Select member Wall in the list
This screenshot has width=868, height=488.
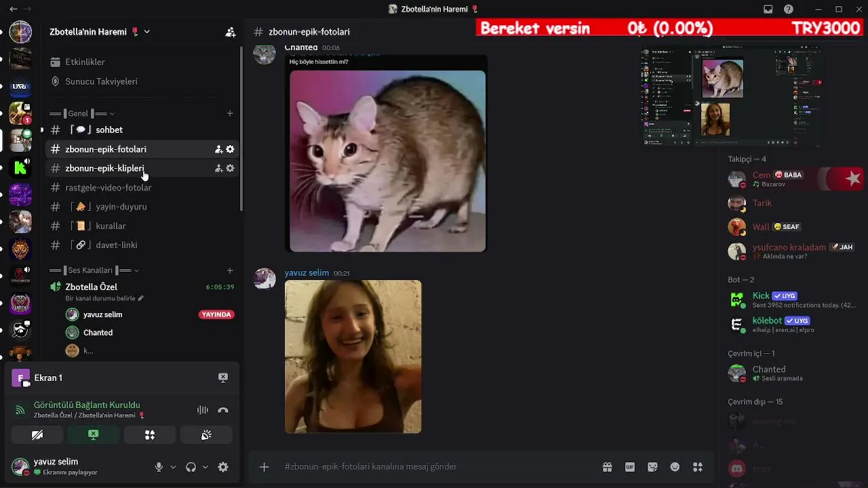[793, 227]
